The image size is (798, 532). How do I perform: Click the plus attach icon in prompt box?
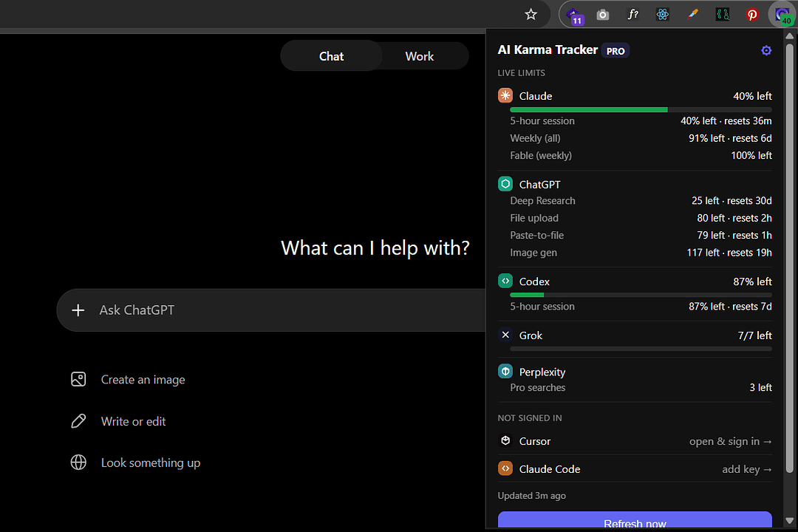click(x=78, y=310)
